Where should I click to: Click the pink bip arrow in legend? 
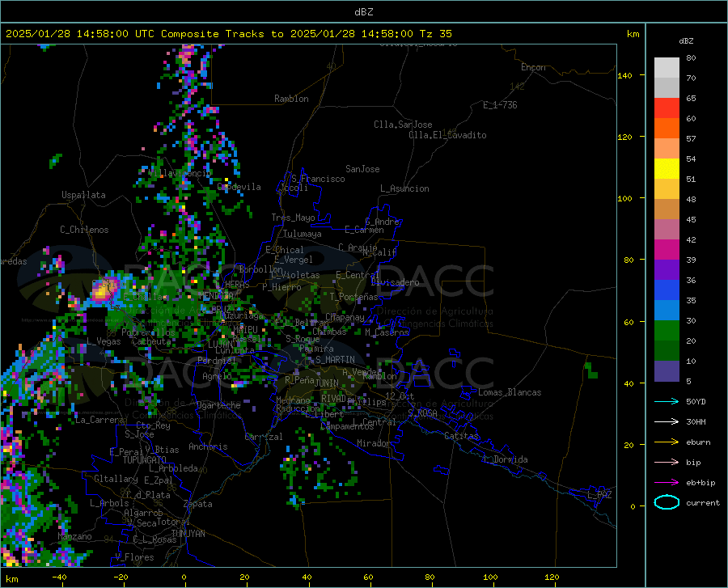pos(667,463)
